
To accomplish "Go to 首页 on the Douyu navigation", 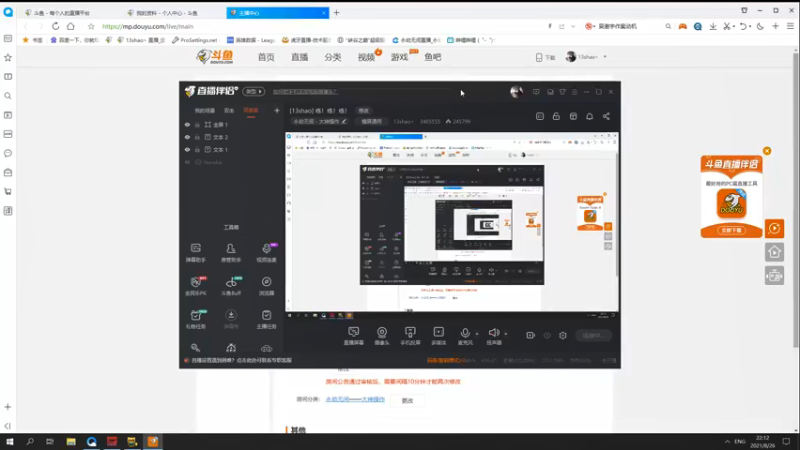I will pos(266,57).
